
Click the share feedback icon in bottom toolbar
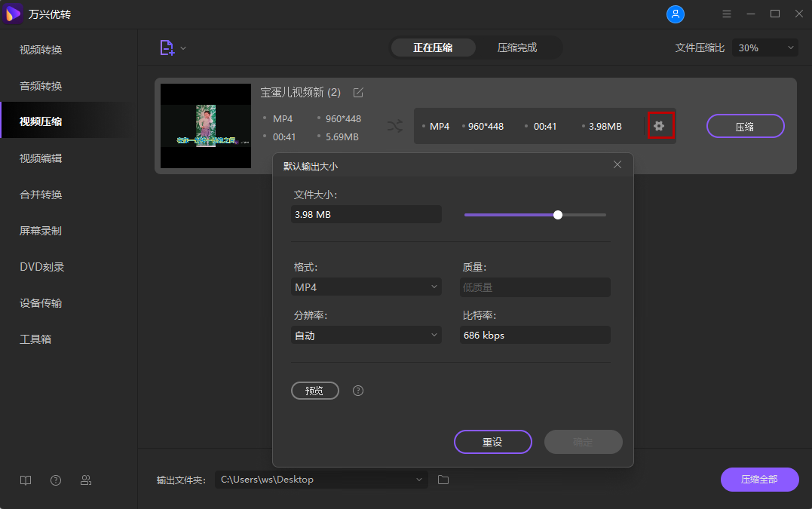point(85,480)
